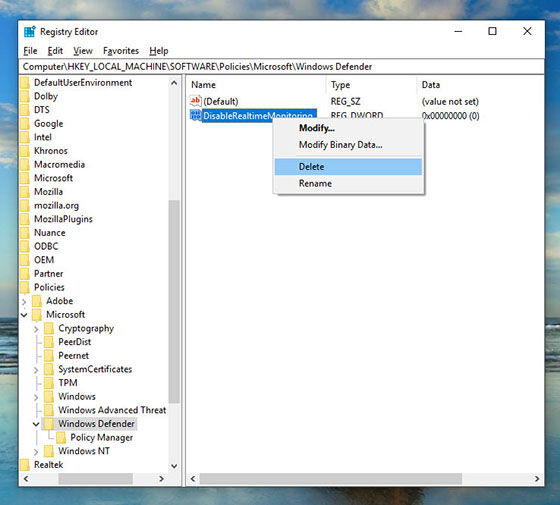The width and height of the screenshot is (560, 505).
Task: Click the Cryptography folder icon
Action: 49,328
